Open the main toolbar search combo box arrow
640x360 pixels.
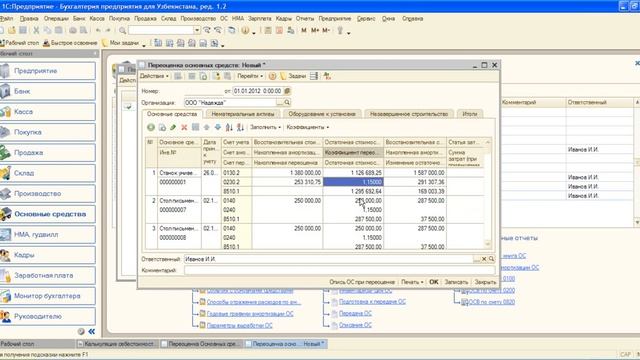(x=197, y=31)
